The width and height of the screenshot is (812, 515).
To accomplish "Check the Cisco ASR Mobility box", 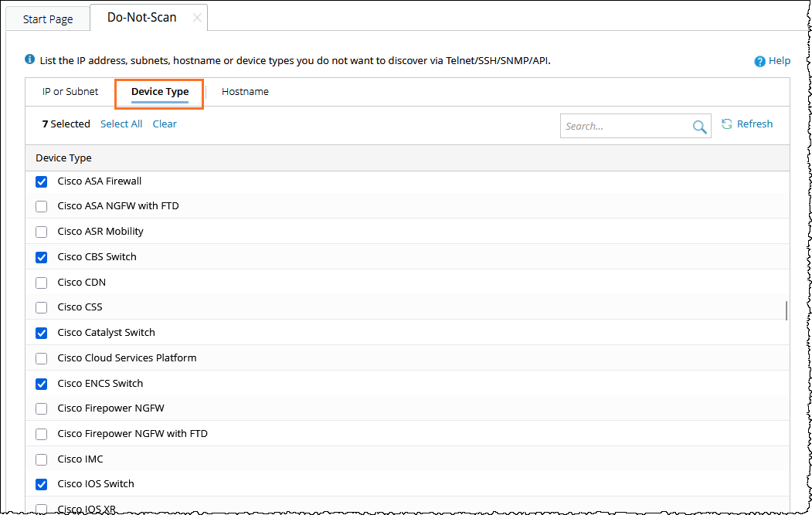I will pos(42,232).
